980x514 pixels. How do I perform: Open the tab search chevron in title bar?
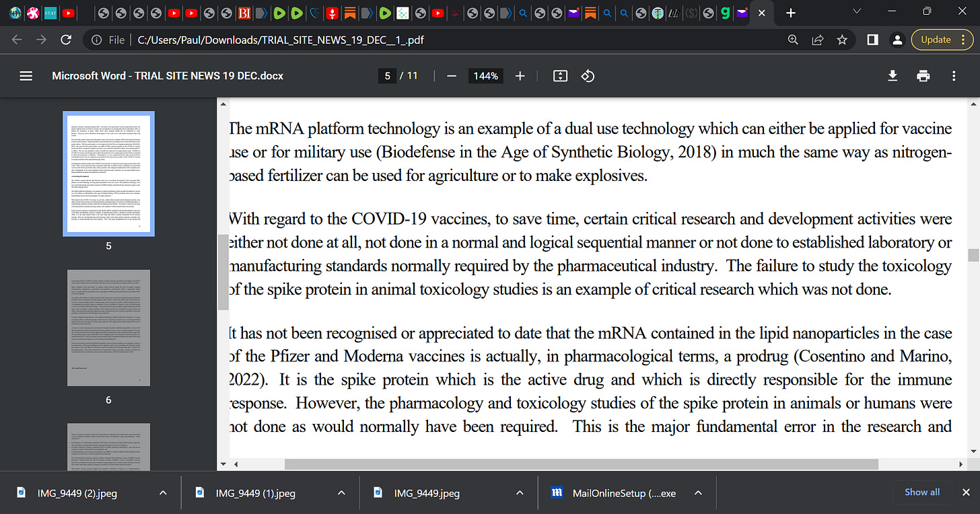857,11
